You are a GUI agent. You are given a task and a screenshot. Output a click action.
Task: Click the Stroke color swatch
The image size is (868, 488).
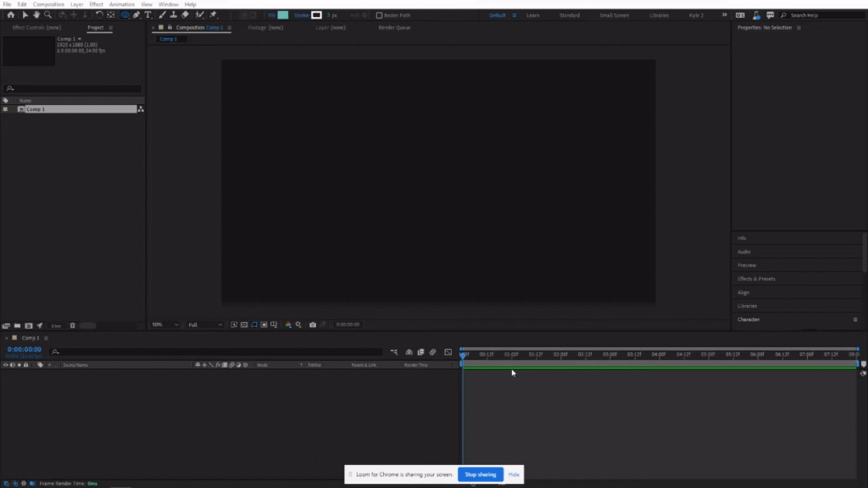click(x=317, y=15)
